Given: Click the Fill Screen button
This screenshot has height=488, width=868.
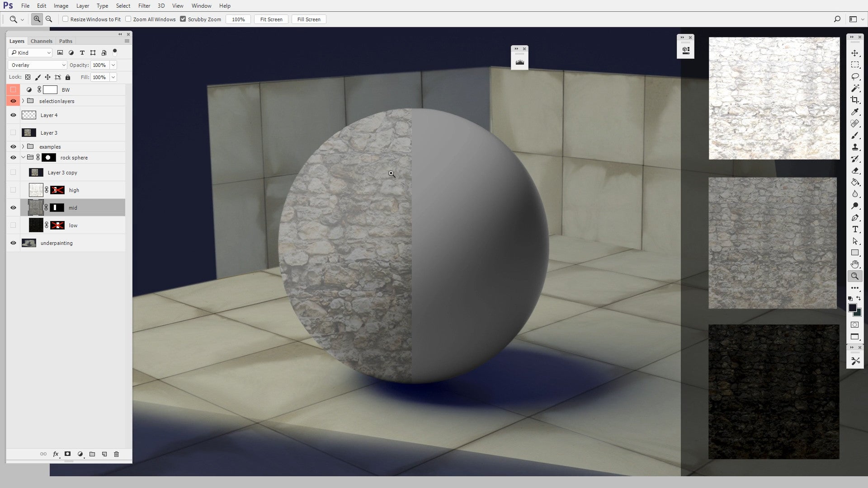Looking at the screenshot, I should click(x=308, y=19).
